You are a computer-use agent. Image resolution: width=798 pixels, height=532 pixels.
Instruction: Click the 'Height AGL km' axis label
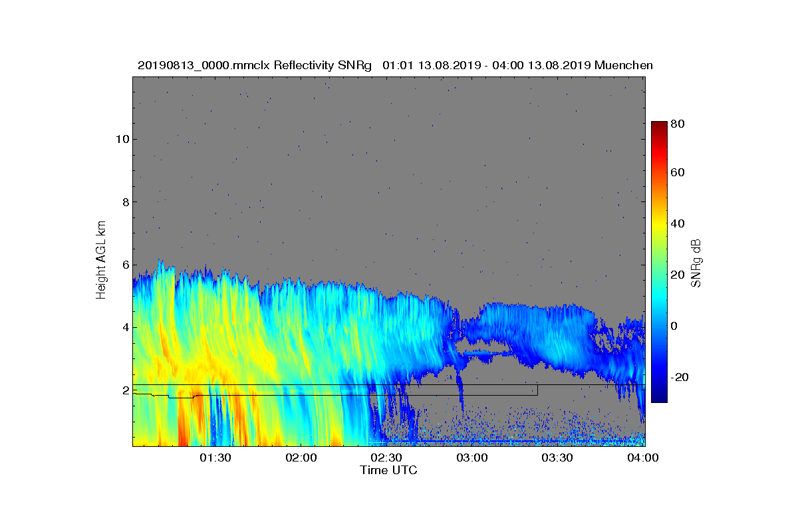click(101, 261)
